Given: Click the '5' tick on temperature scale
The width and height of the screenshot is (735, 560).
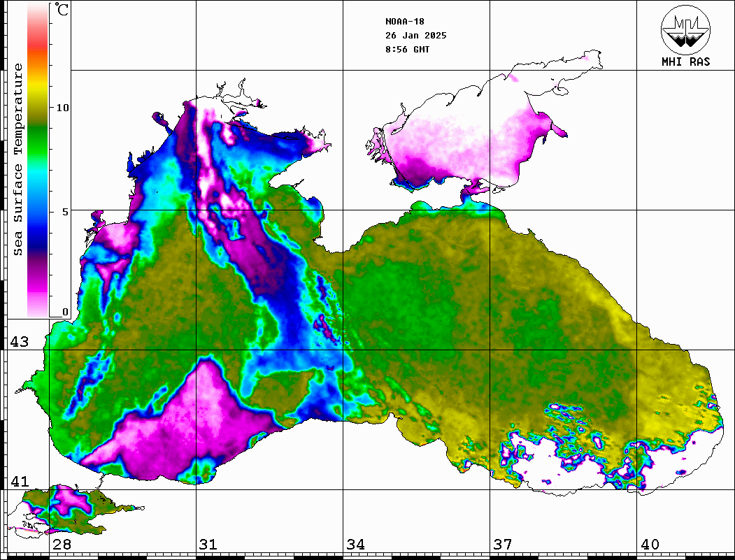Looking at the screenshot, I should point(65,212).
